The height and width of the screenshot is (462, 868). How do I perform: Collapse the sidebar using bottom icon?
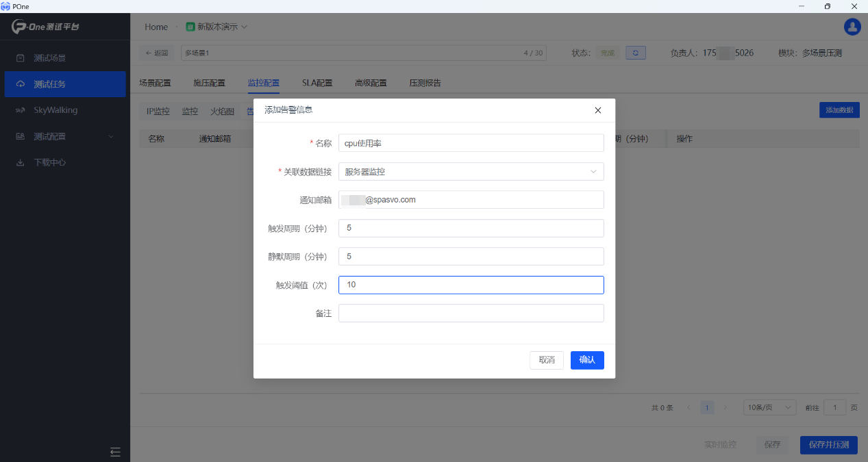coord(115,452)
